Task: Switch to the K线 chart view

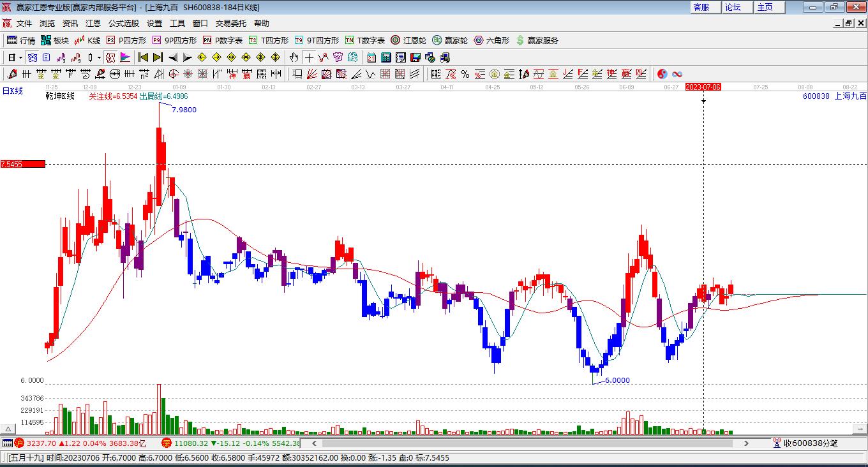Action: pos(87,40)
